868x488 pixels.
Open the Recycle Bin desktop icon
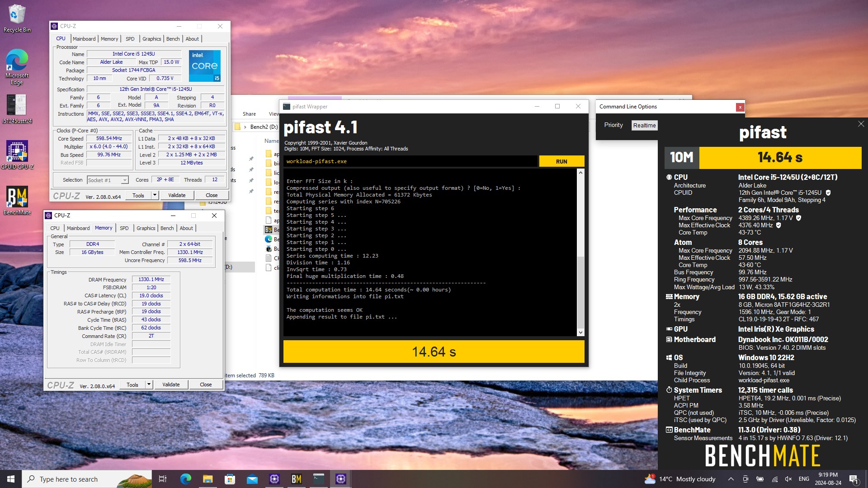point(17,18)
